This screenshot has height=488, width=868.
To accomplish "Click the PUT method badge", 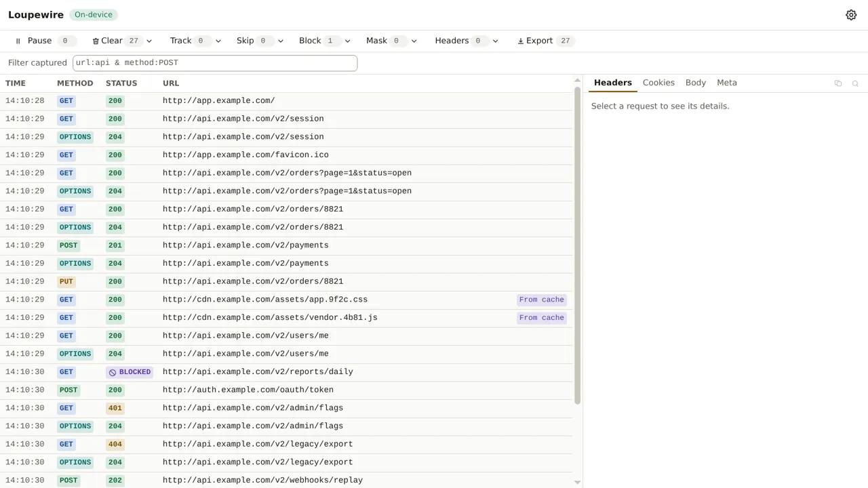I will pyautogui.click(x=66, y=282).
